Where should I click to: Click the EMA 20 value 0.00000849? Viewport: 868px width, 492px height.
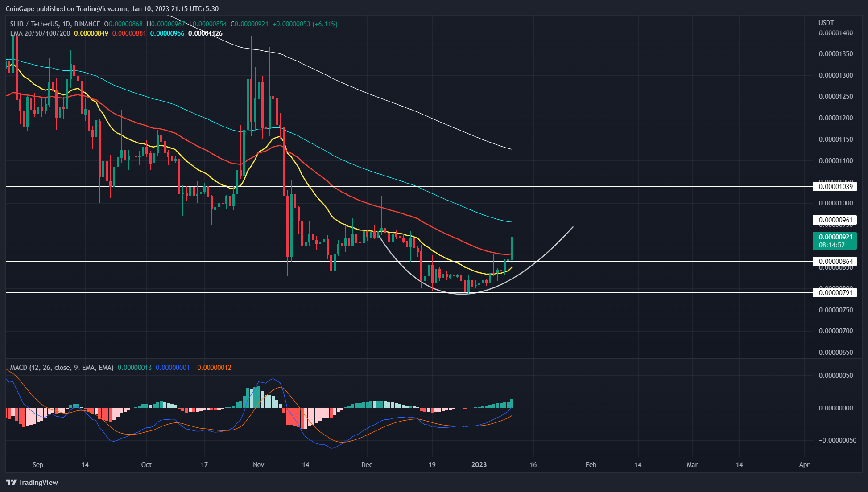pyautogui.click(x=91, y=33)
